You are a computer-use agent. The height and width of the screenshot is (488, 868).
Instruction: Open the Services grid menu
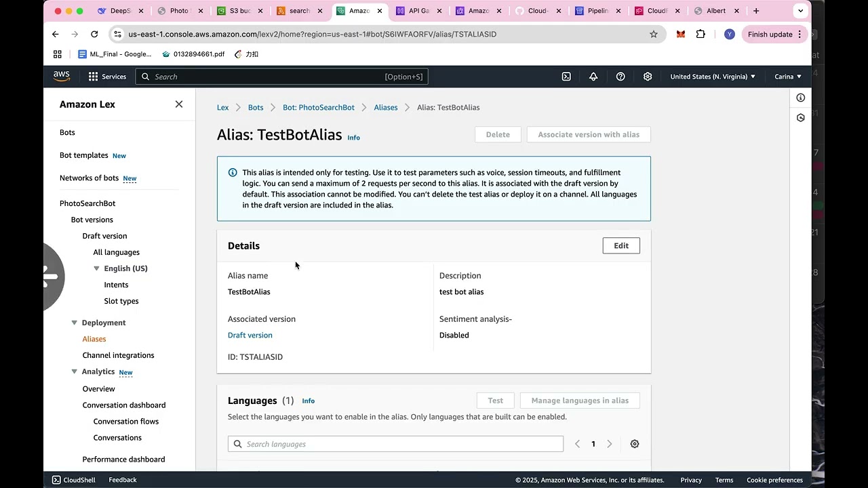pyautogui.click(x=107, y=77)
